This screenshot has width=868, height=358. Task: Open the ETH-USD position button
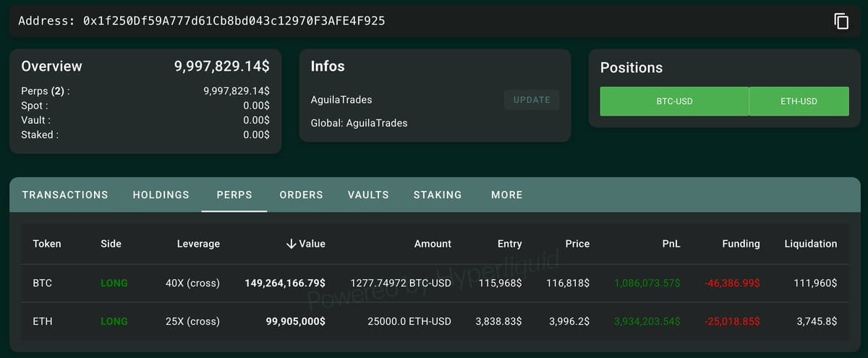799,101
